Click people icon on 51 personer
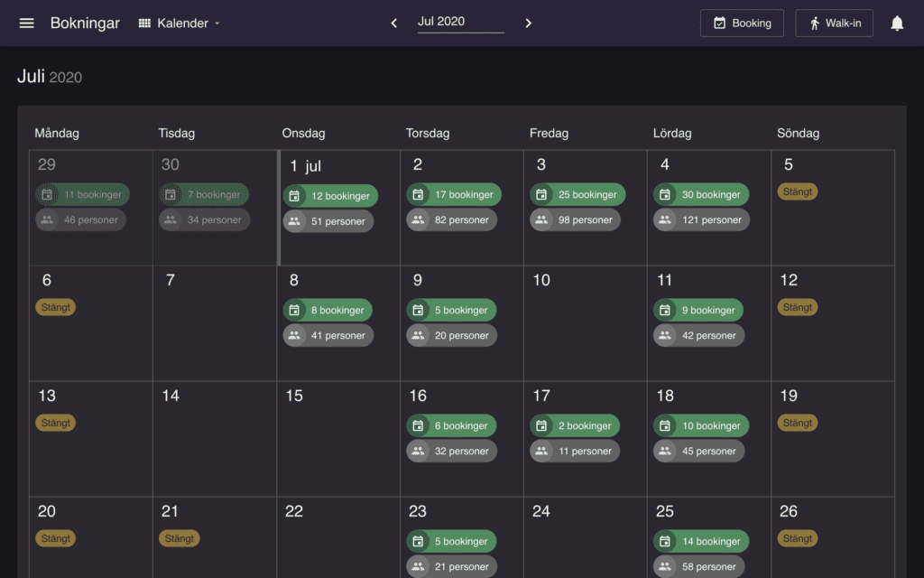This screenshot has height=578, width=924. coord(295,221)
